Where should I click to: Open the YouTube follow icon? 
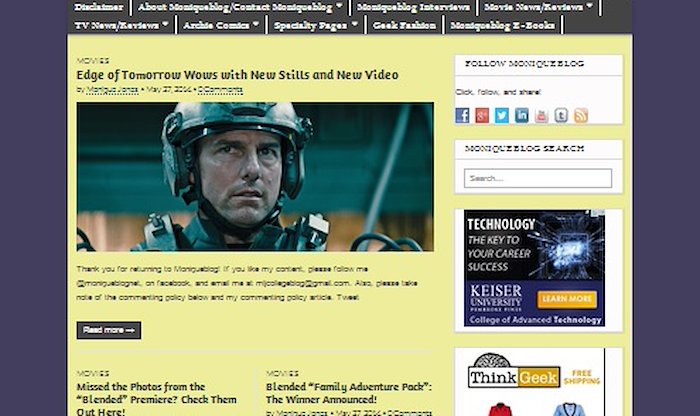(x=541, y=116)
